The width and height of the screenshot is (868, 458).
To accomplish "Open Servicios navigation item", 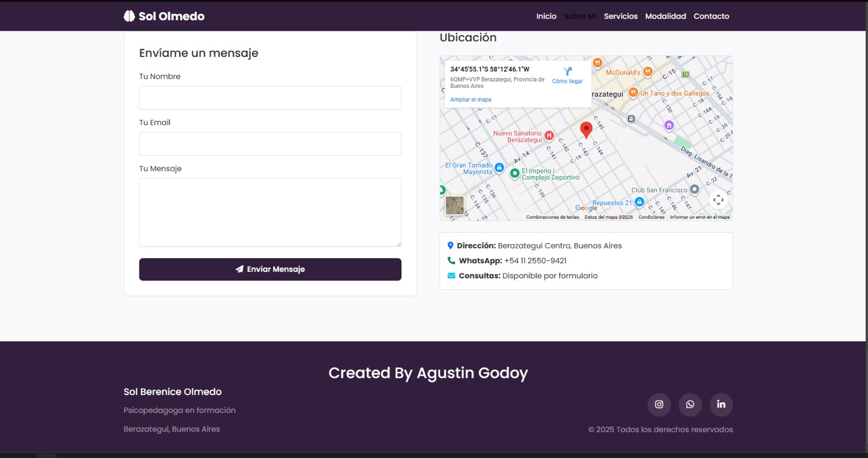I will [621, 16].
